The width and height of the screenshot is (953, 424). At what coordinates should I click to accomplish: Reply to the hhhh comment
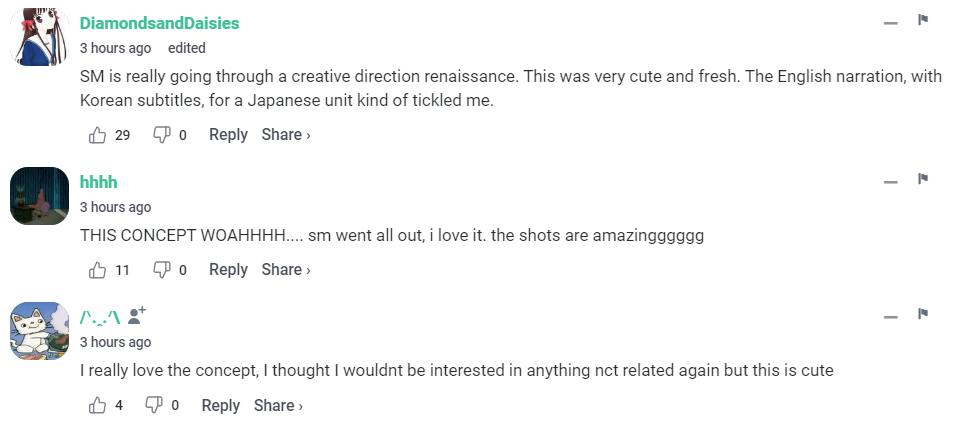click(228, 270)
